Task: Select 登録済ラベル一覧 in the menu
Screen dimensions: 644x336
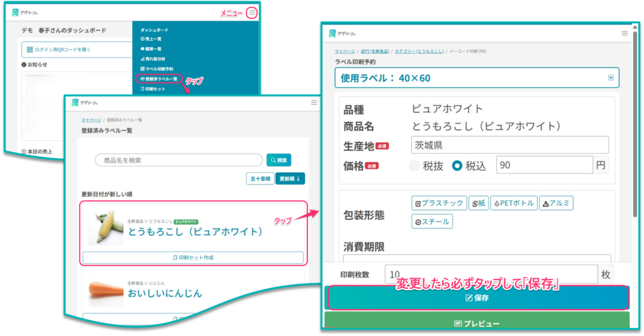Action: tap(158, 79)
